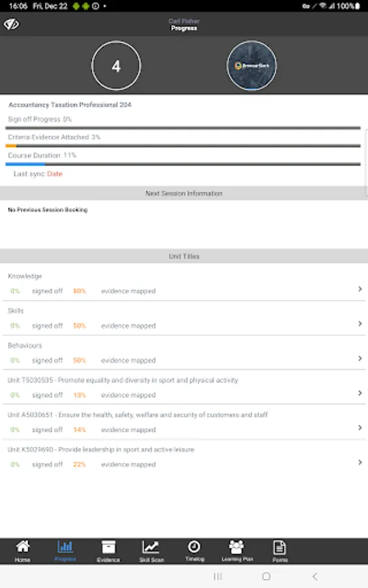The height and width of the screenshot is (588, 368).
Task: Tap Android back navigation button
Action: pyautogui.click(x=315, y=576)
